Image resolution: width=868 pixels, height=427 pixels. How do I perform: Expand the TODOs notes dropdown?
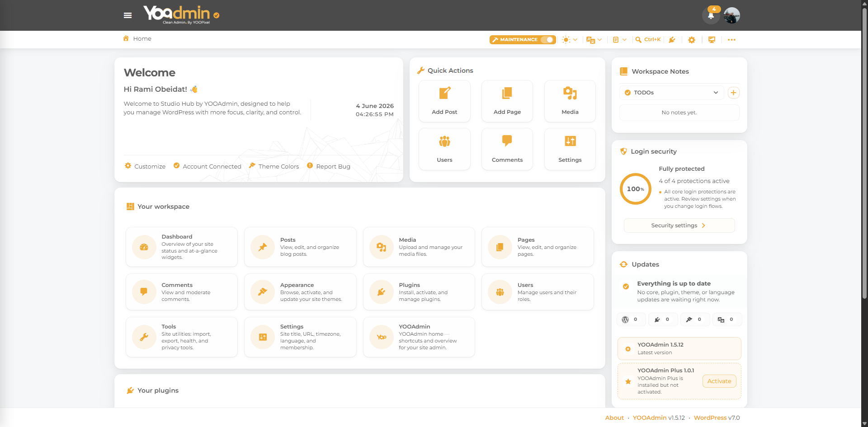[x=671, y=93]
